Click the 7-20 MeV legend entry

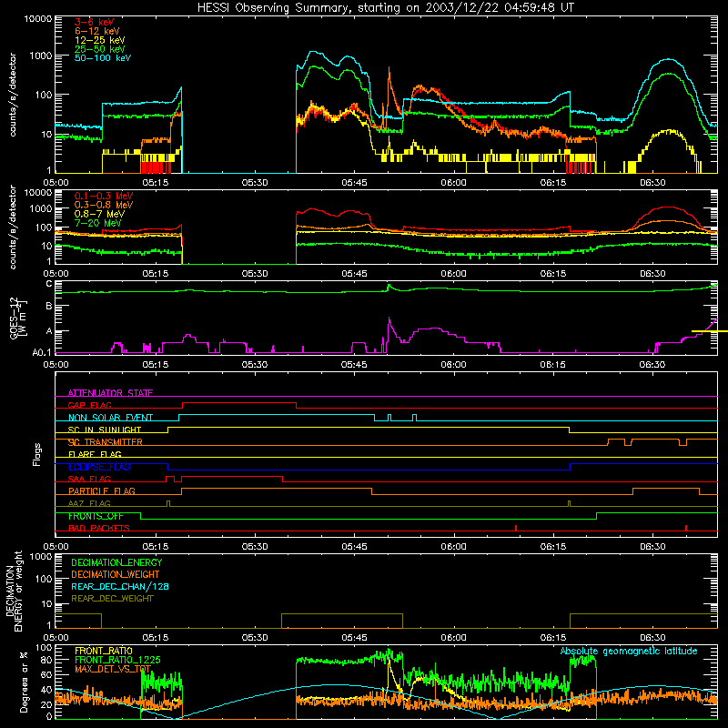pos(97,223)
